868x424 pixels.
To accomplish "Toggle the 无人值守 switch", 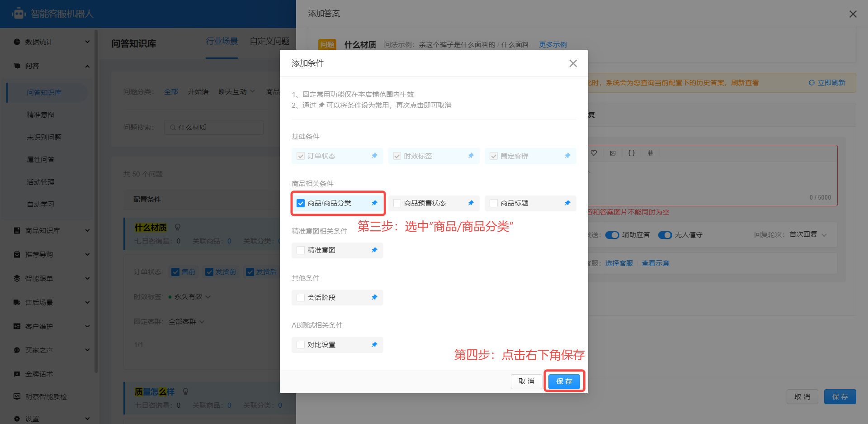I will click(x=665, y=235).
